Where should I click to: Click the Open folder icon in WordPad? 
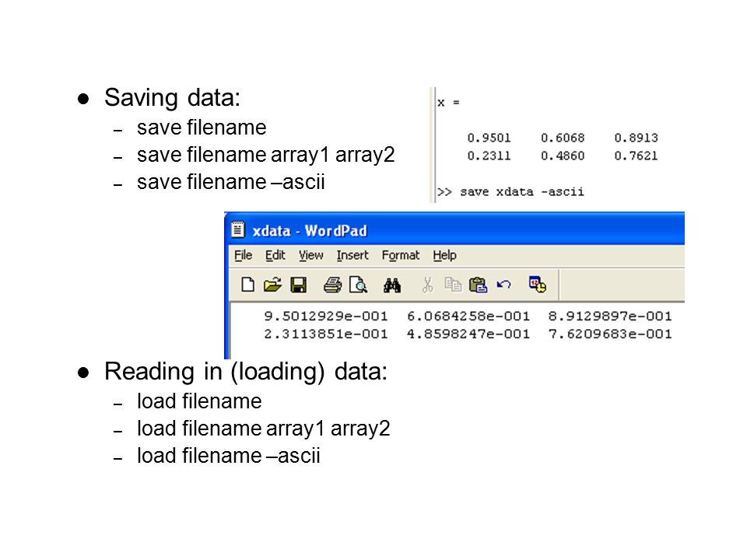pyautogui.click(x=273, y=285)
